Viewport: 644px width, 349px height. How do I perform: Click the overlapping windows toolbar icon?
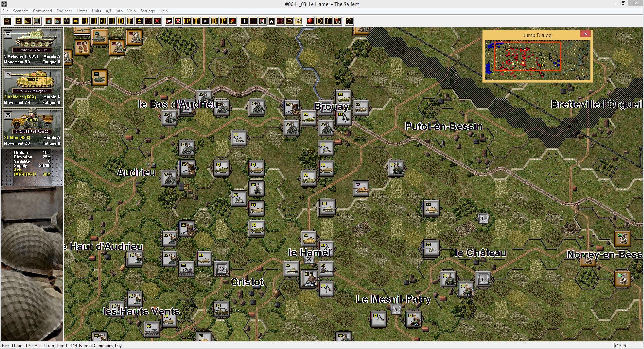(337, 21)
